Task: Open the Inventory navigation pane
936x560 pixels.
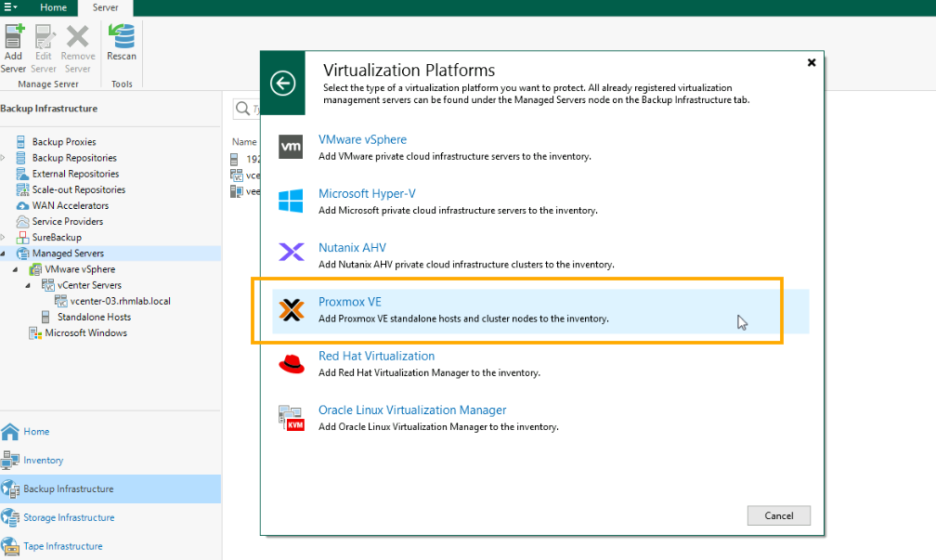Action: tap(43, 460)
